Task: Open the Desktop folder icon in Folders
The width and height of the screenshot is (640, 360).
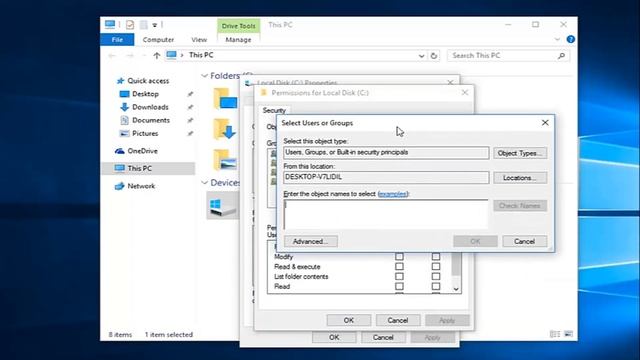Action: click(225, 98)
